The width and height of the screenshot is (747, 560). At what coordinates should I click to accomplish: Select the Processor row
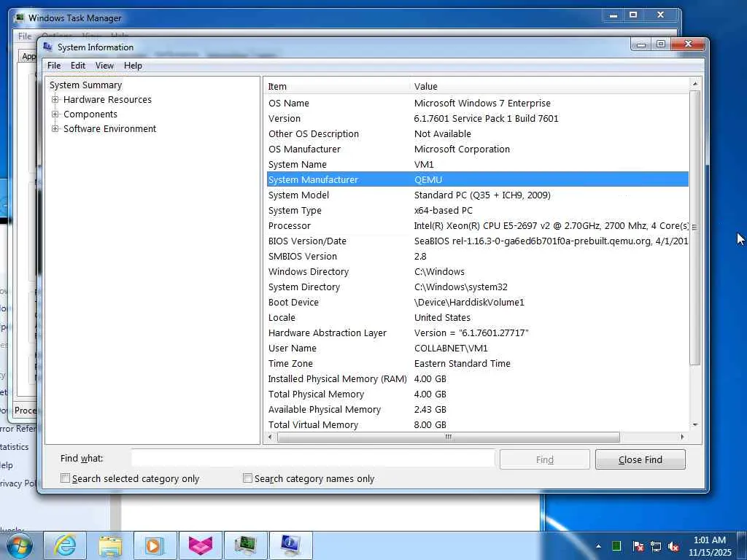478,226
